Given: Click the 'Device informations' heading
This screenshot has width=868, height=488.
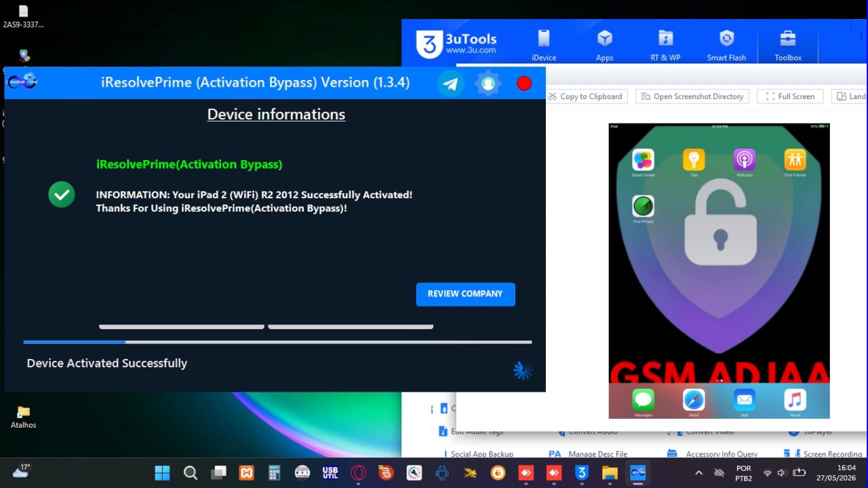Looking at the screenshot, I should [x=276, y=114].
